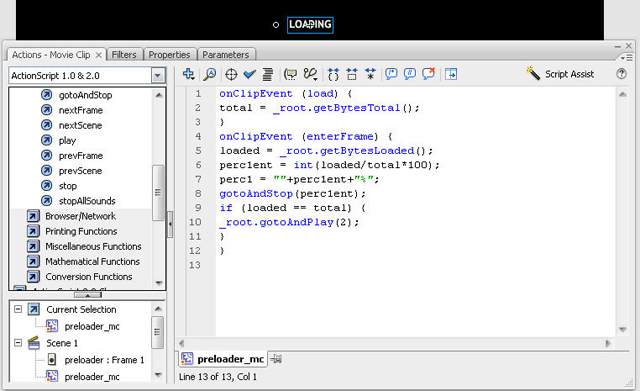Apply block comment icon

point(391,74)
